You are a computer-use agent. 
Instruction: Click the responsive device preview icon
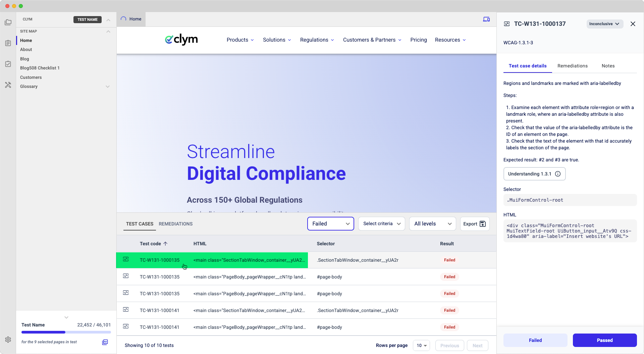486,19
